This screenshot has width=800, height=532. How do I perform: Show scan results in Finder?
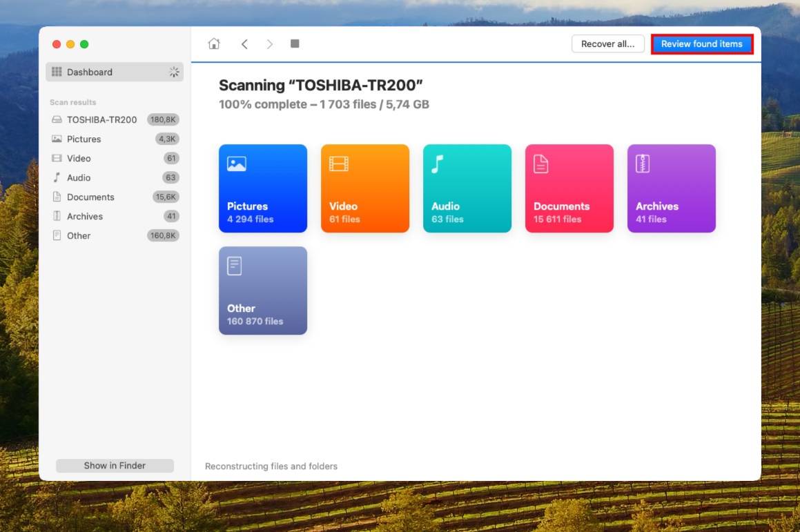(115, 465)
